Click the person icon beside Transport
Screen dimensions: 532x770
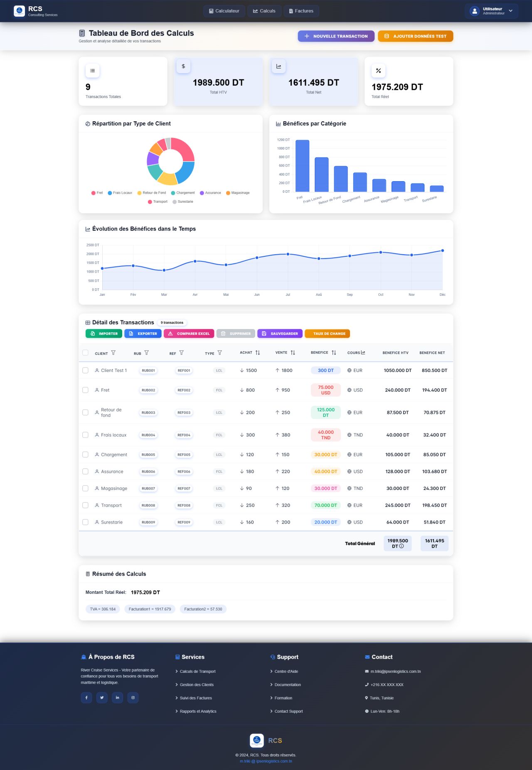click(97, 505)
